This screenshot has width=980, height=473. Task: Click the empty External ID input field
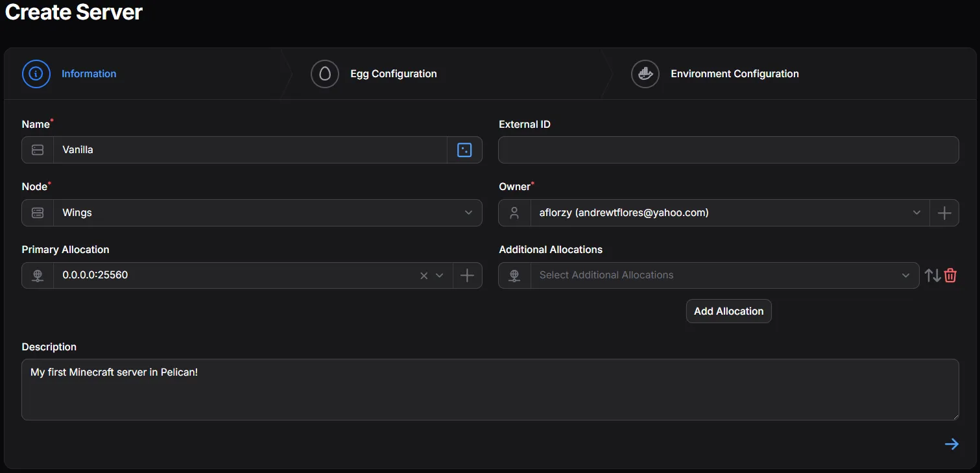[728, 150]
